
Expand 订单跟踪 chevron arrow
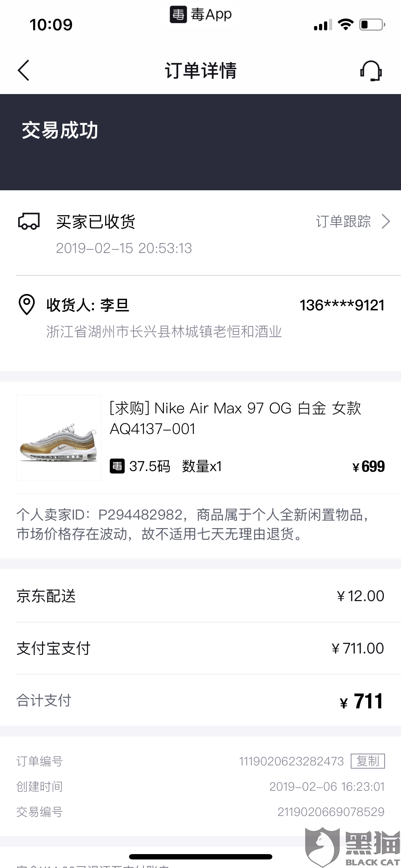pyautogui.click(x=386, y=222)
